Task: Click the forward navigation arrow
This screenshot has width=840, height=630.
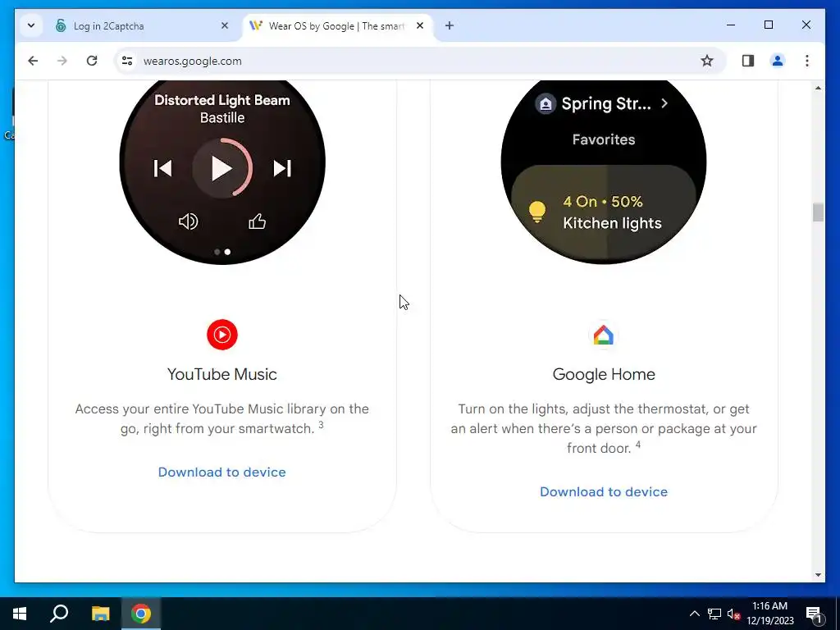Action: 62,61
